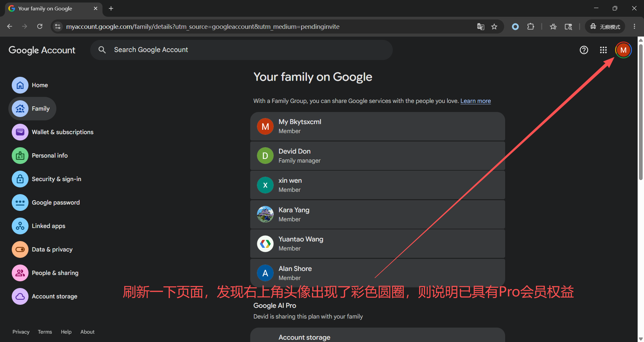View site information icon in address bar

tap(58, 26)
